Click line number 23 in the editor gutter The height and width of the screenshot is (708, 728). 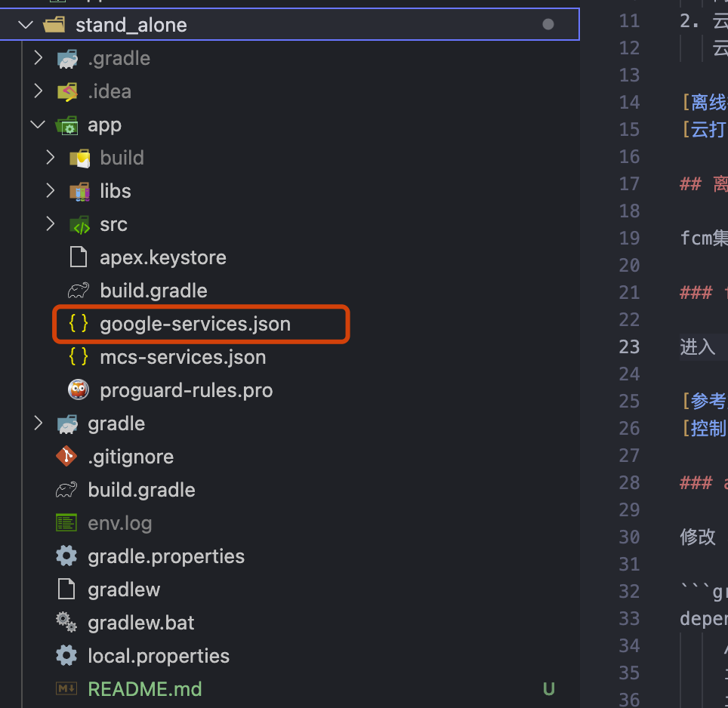click(629, 346)
